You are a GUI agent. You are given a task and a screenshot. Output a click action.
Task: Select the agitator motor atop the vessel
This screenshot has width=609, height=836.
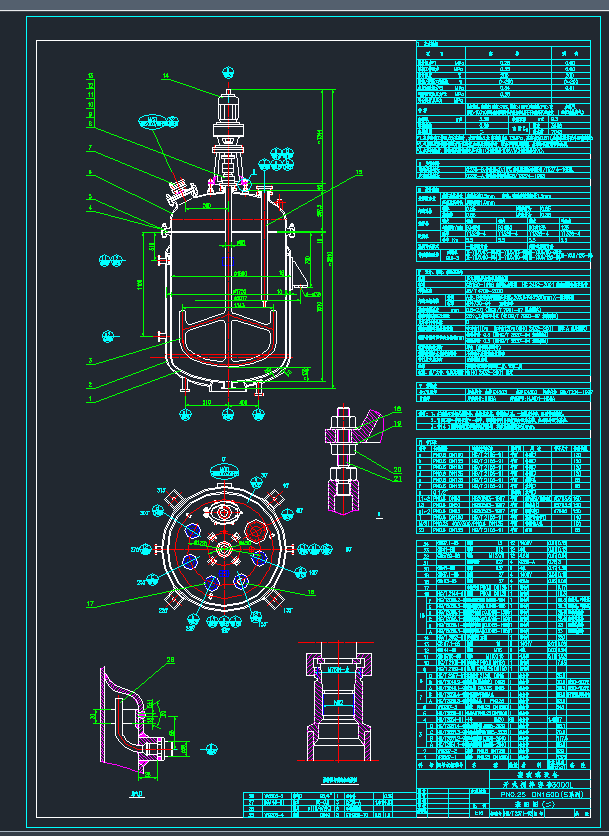[229, 108]
